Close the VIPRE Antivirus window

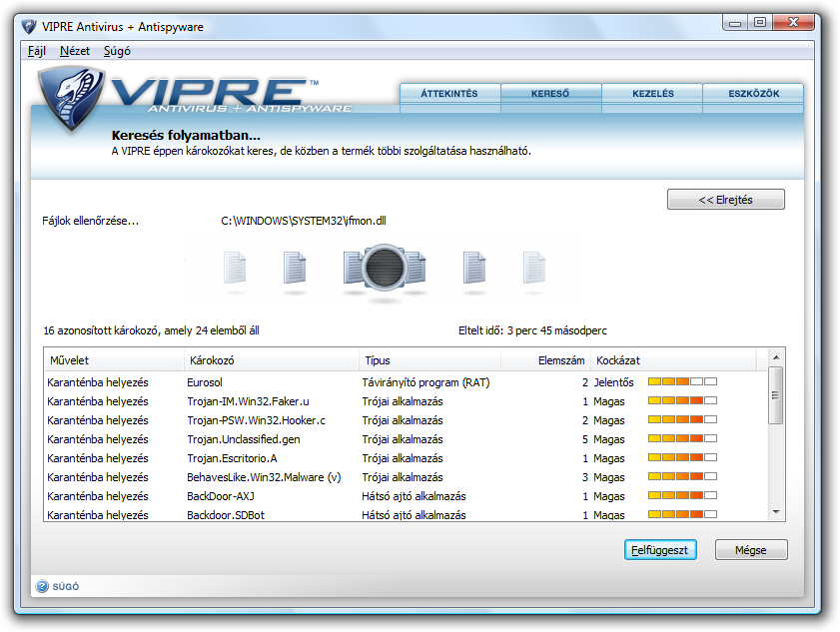(x=793, y=23)
